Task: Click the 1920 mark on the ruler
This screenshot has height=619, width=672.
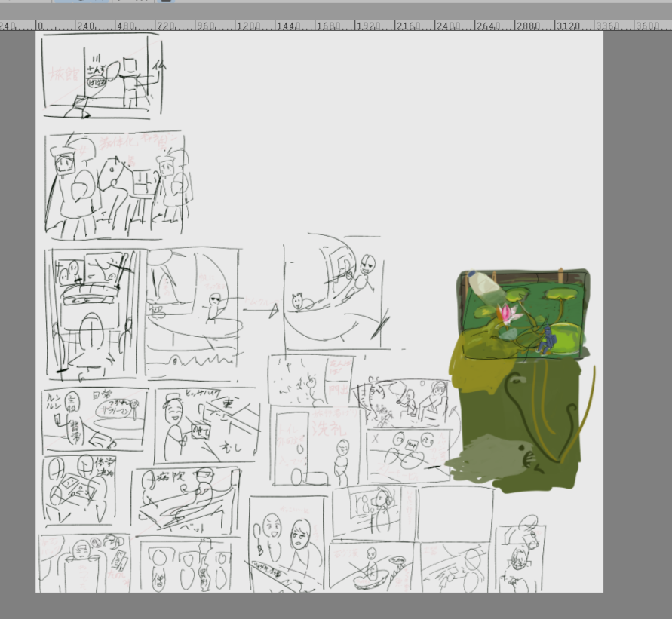Action: point(368,26)
